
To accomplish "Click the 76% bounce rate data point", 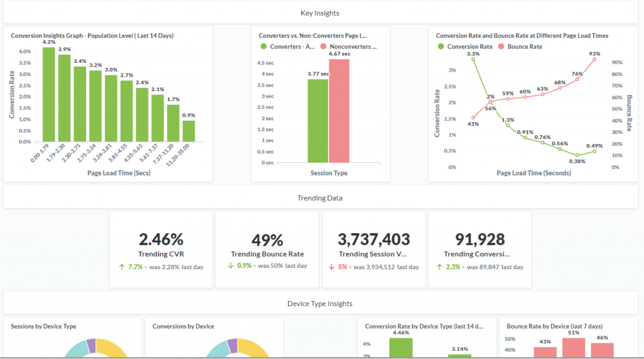I will 577,79.
